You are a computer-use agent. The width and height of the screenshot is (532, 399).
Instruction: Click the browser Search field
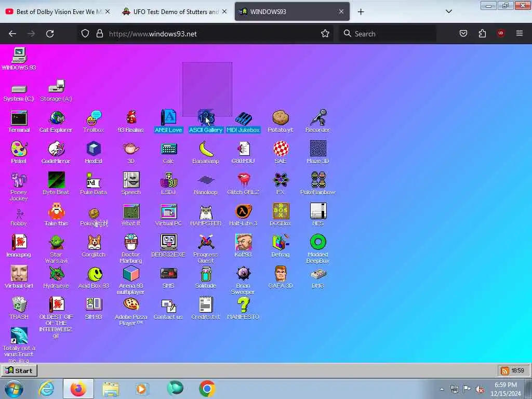click(x=388, y=34)
